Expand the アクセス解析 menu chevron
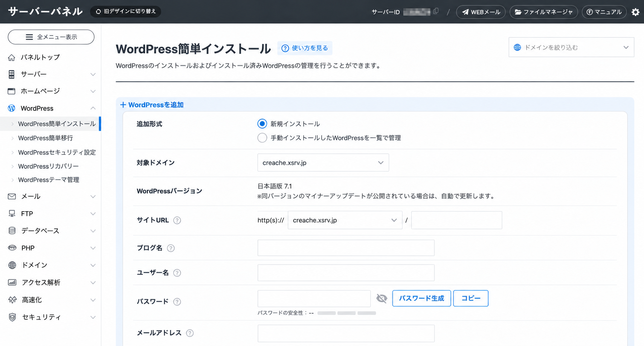Screen dimensions: 644x346 click(x=93, y=282)
